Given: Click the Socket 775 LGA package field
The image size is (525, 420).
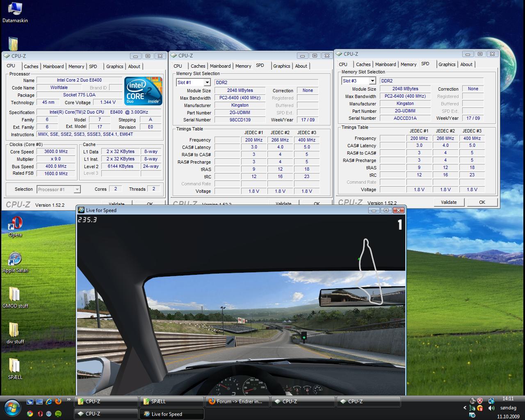Looking at the screenshot, I should coord(79,95).
